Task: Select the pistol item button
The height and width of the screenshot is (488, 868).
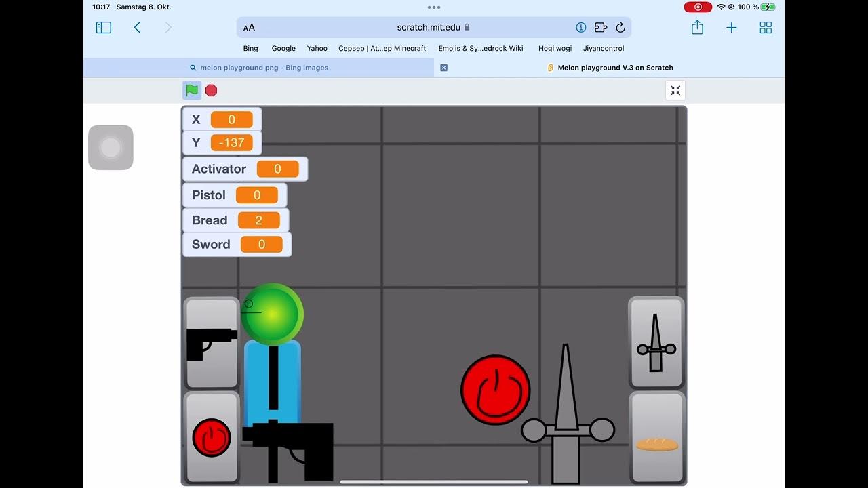Action: pyautogui.click(x=212, y=343)
